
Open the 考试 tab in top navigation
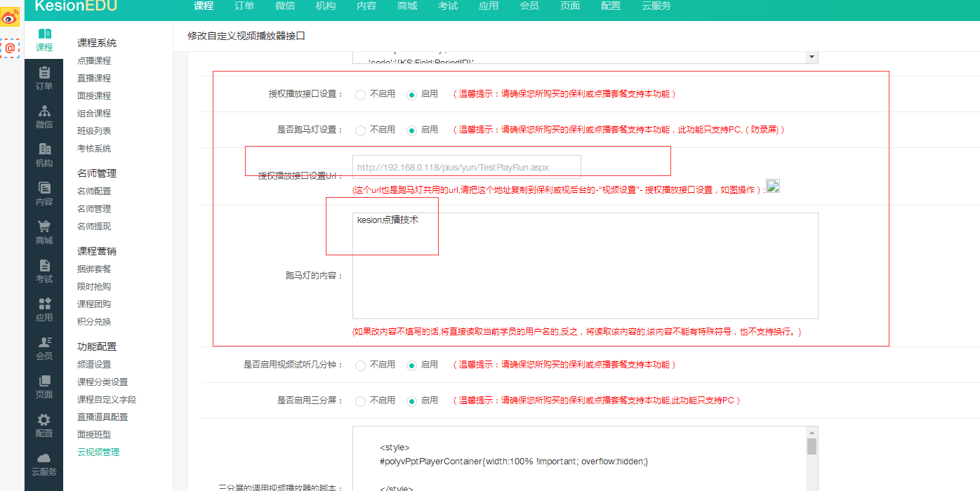point(448,6)
